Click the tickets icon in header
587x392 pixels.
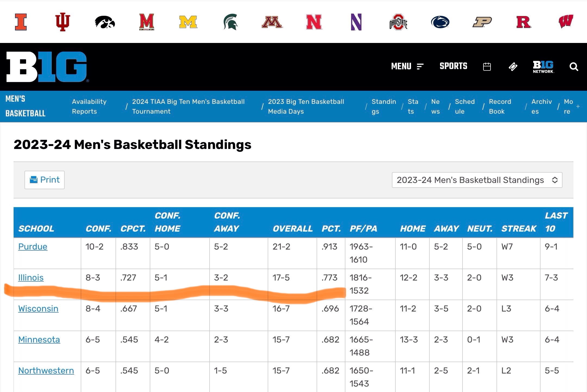(x=513, y=67)
